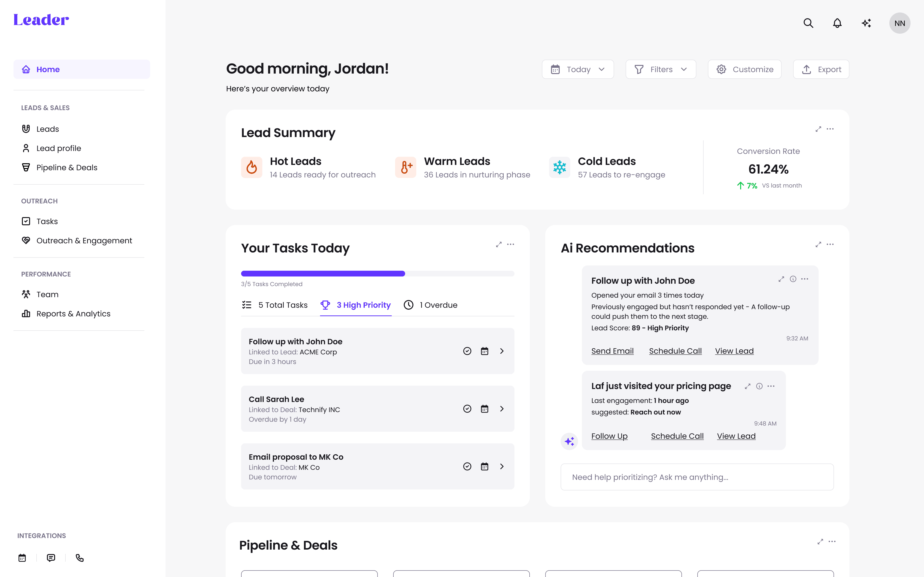Image resolution: width=924 pixels, height=577 pixels.
Task: Open Email proposal to MK Co chevron
Action: [502, 466]
